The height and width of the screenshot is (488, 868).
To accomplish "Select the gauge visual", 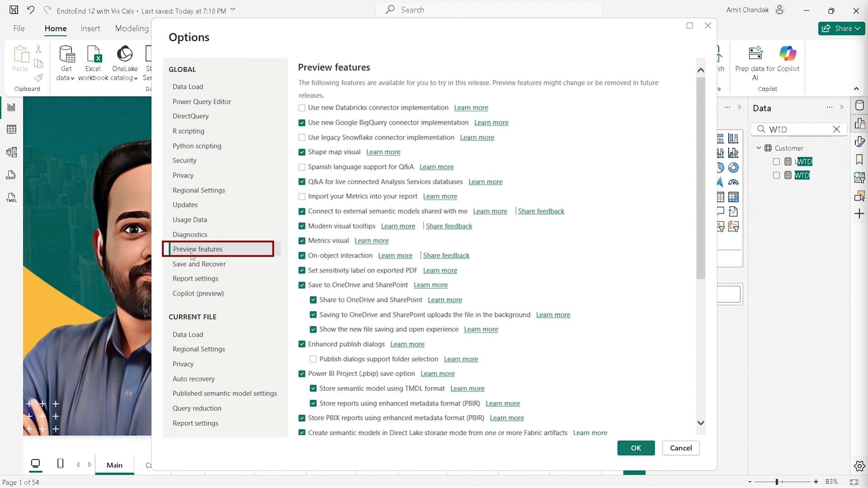I will coord(734,182).
